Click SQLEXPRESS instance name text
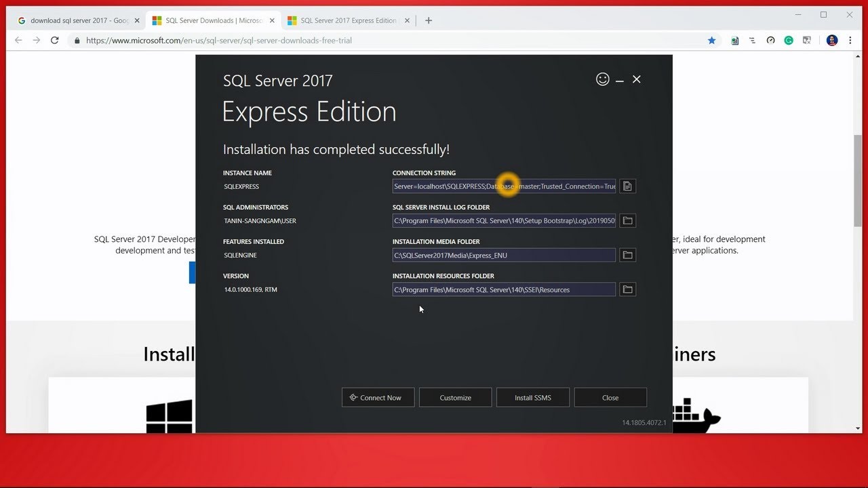The image size is (868, 488). pyautogui.click(x=241, y=186)
